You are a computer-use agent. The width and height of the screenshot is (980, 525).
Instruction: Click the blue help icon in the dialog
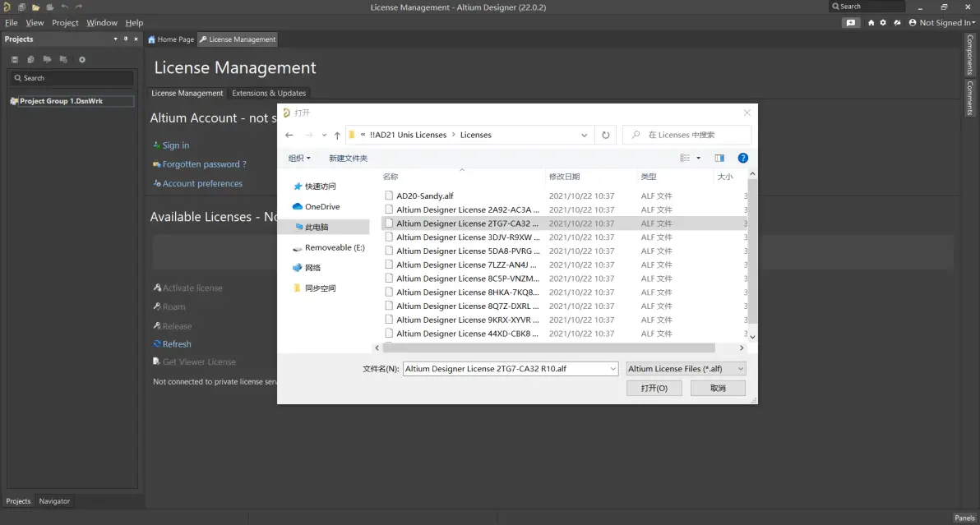tap(742, 158)
